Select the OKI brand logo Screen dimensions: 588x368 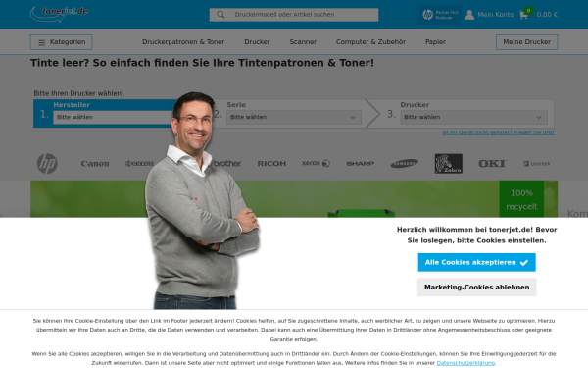coord(492,163)
